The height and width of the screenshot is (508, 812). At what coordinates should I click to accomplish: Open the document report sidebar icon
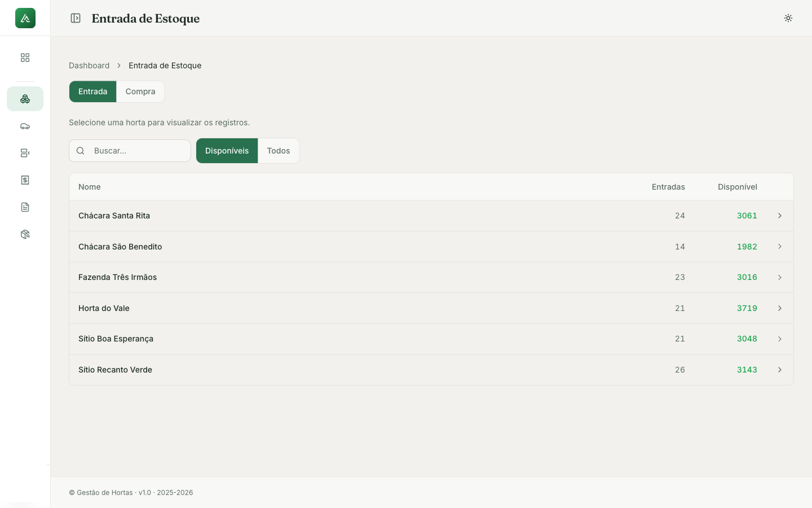pyautogui.click(x=25, y=207)
